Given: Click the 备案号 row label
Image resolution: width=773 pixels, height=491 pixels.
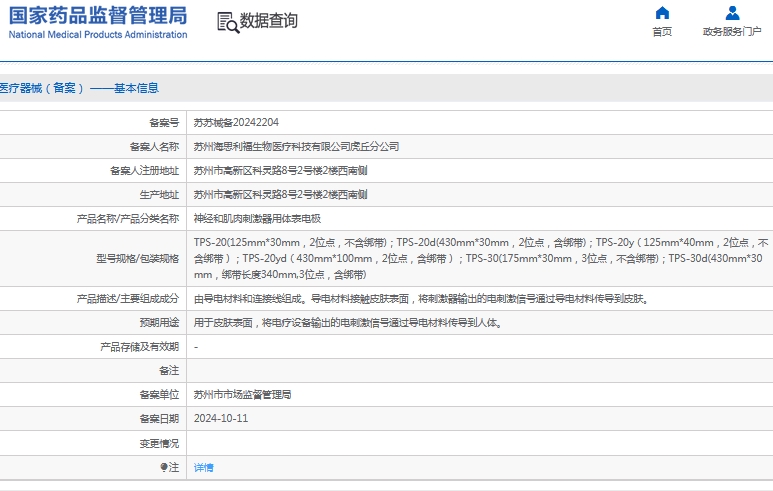Looking at the screenshot, I should pyautogui.click(x=164, y=122).
